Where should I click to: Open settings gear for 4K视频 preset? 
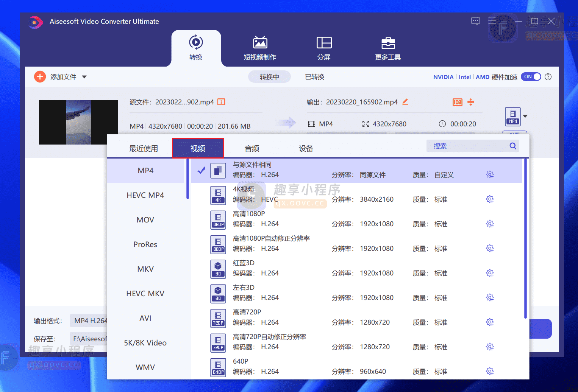[490, 199]
